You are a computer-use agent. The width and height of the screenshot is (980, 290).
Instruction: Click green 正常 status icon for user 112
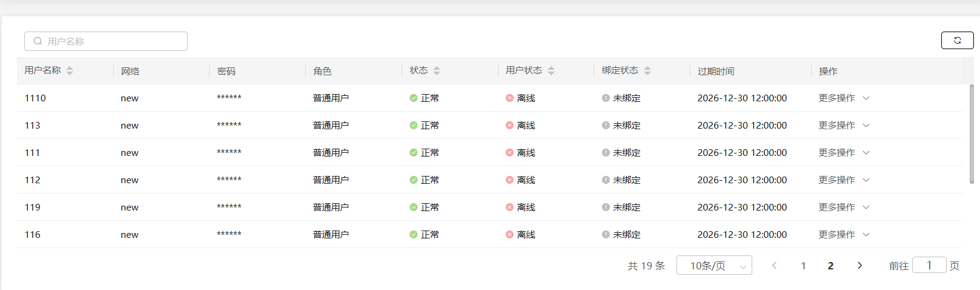tap(414, 180)
